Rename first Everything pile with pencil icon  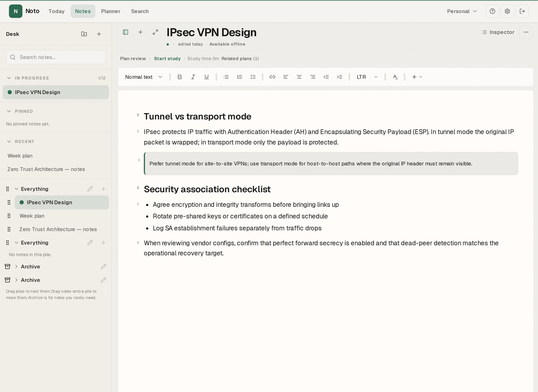(x=90, y=189)
